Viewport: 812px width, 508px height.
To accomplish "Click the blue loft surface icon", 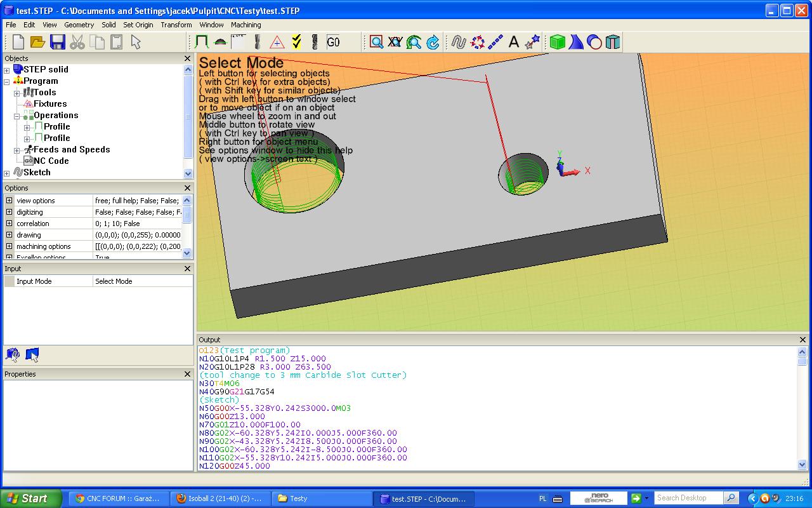I will [x=576, y=42].
